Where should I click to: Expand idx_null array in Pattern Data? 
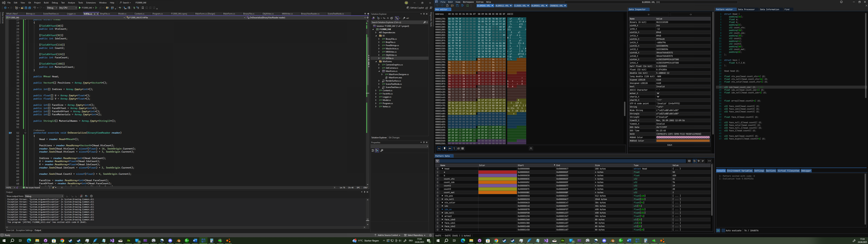[x=442, y=213]
